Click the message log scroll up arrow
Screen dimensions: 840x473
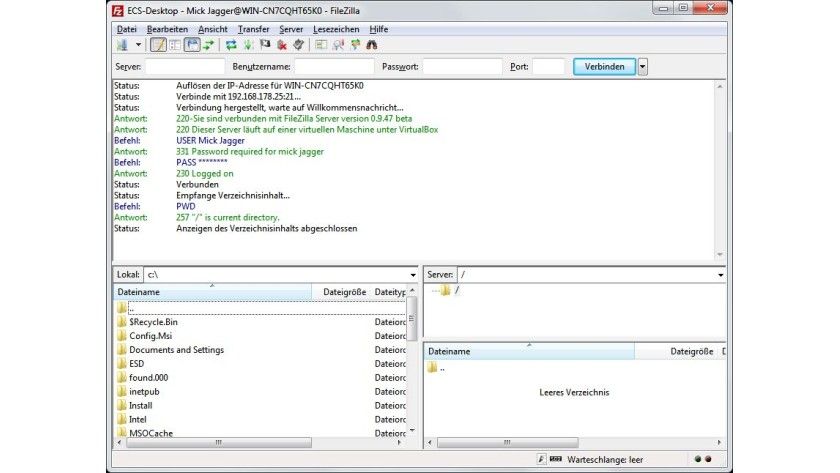coord(720,86)
